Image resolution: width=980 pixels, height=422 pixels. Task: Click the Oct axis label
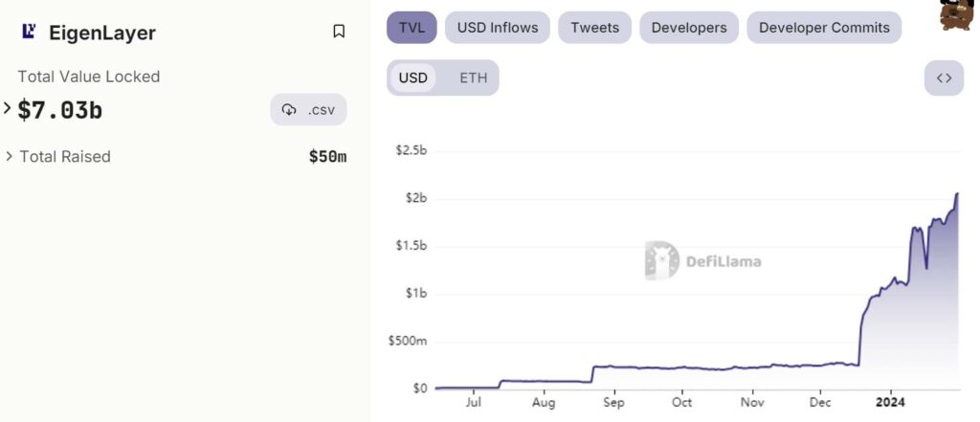[x=682, y=402]
